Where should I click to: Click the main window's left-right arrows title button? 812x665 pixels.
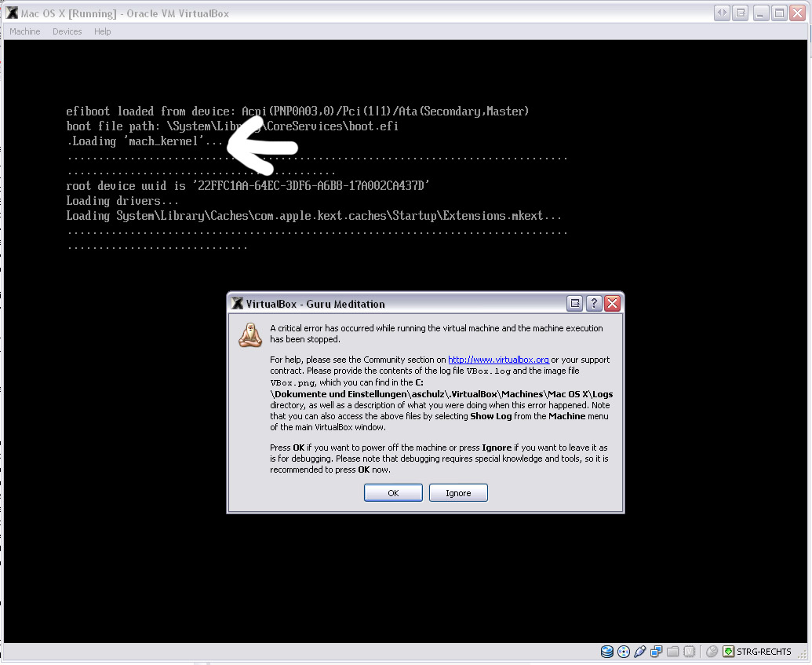[722, 13]
